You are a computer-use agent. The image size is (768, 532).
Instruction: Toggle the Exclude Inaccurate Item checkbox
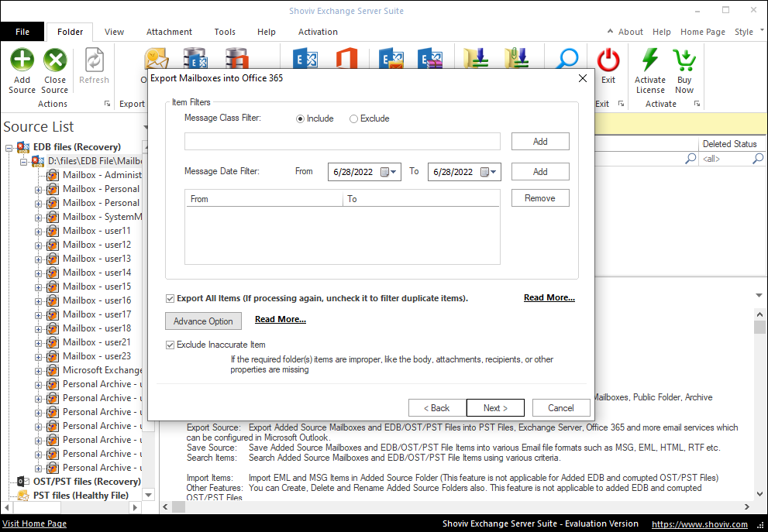pyautogui.click(x=170, y=345)
